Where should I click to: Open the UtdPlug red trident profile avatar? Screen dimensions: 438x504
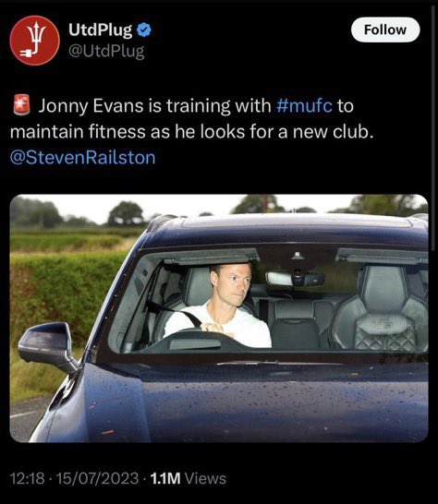[x=35, y=41]
